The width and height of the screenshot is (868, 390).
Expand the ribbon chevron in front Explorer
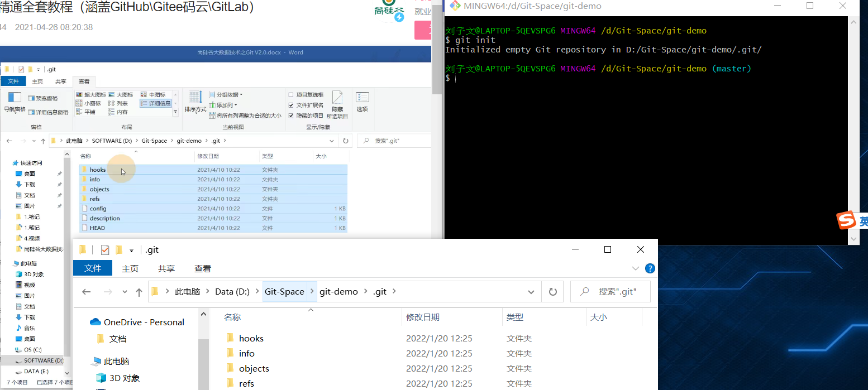pyautogui.click(x=635, y=268)
